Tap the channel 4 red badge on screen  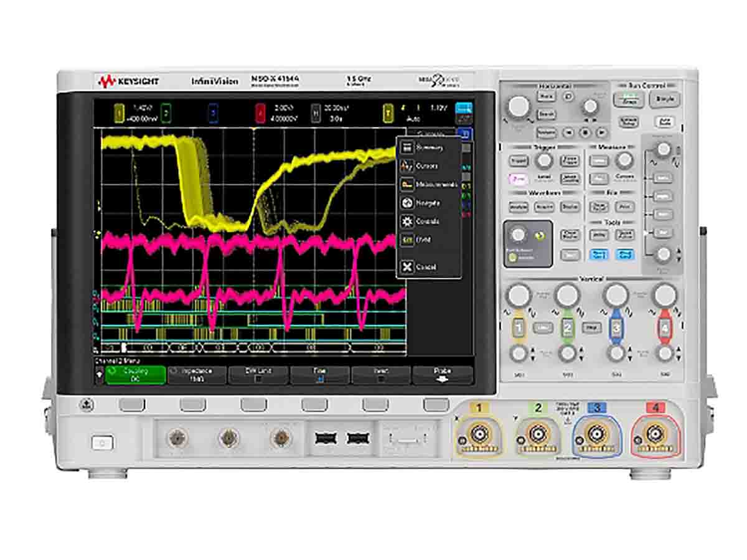point(260,114)
